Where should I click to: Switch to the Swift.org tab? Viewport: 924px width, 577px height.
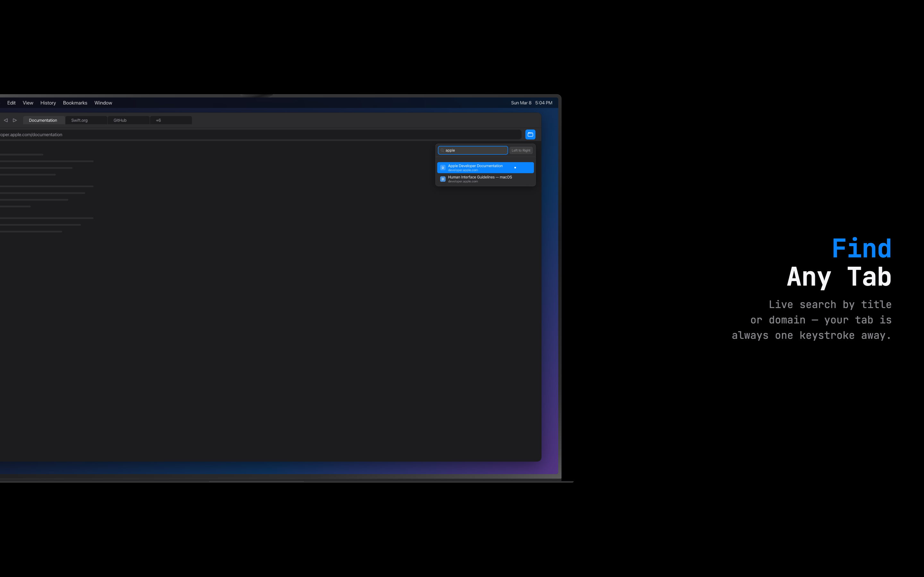point(80,120)
